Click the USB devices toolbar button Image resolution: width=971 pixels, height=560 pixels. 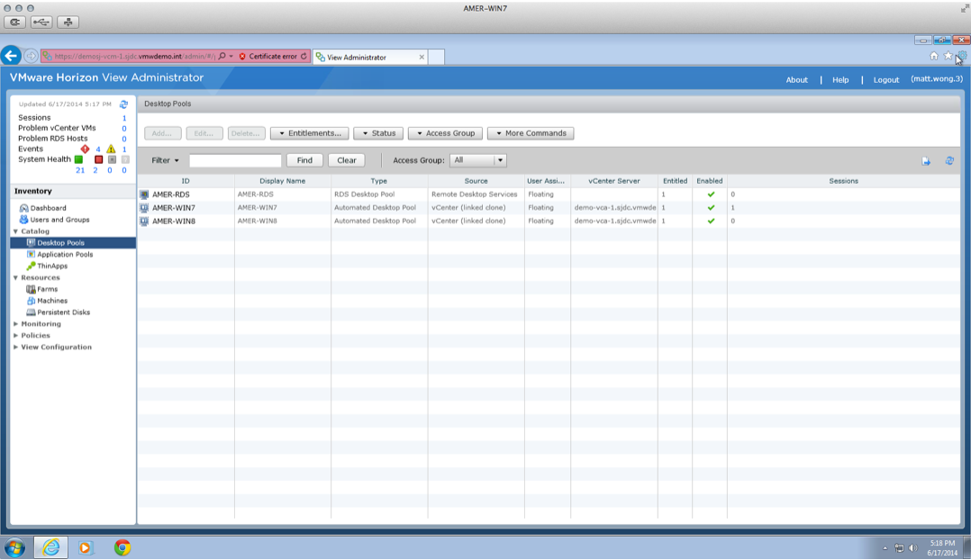(41, 23)
